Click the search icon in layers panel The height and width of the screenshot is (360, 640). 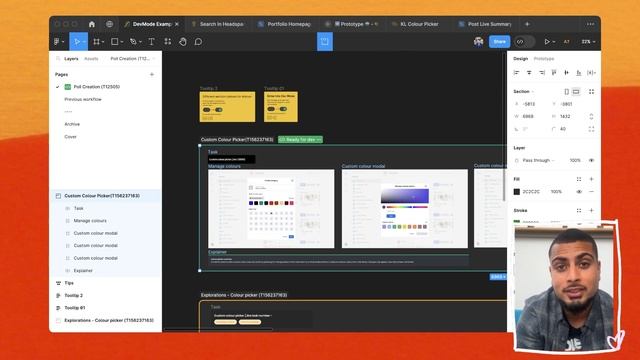58,59
